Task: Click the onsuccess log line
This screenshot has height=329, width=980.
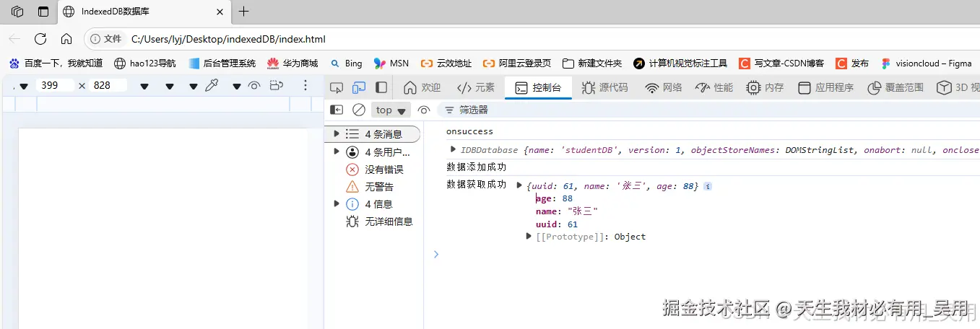Action: click(x=469, y=131)
